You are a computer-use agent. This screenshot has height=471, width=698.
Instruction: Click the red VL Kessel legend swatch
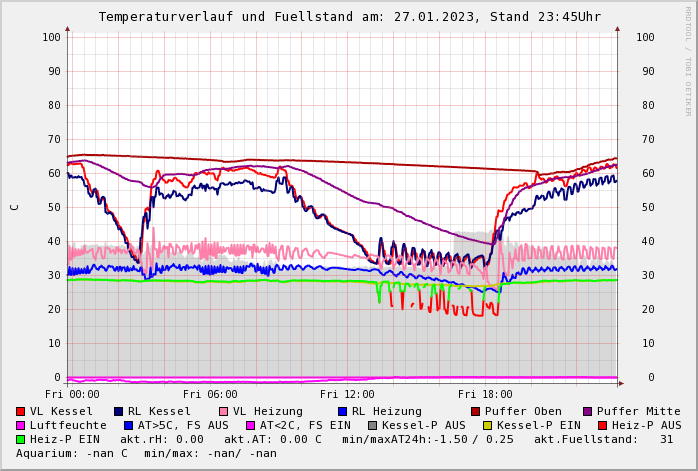point(20,412)
